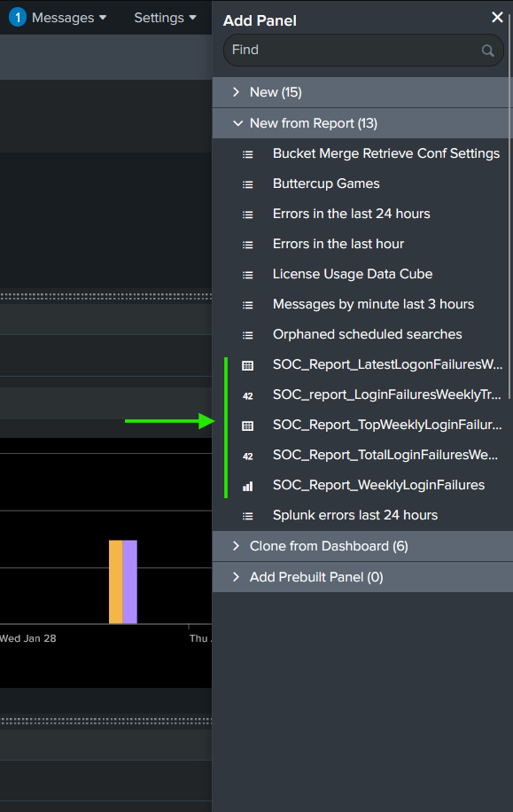Screen dimensions: 513x812
Task: Click the single value icon beside SOC_Report_TotalLoginFailuresWe
Action: pyautogui.click(x=248, y=457)
